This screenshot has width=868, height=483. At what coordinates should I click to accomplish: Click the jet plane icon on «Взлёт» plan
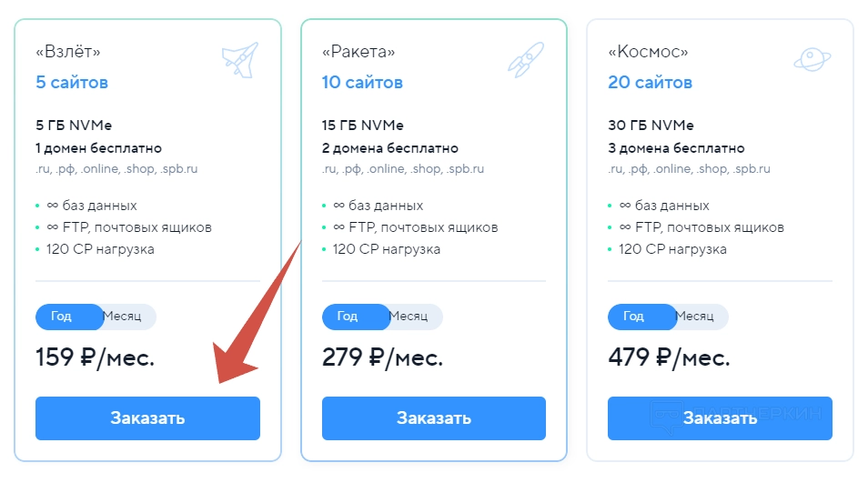pos(240,59)
